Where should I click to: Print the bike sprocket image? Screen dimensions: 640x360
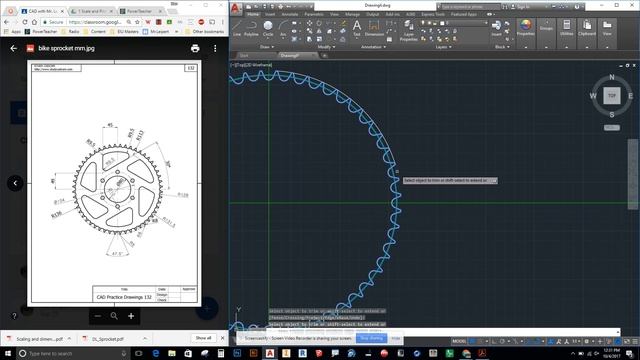tap(195, 48)
